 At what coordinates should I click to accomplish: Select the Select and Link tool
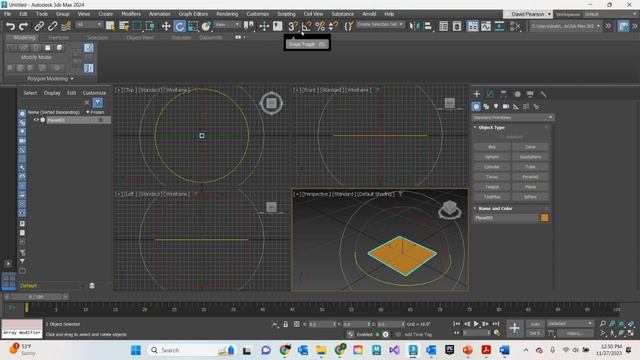point(39,26)
